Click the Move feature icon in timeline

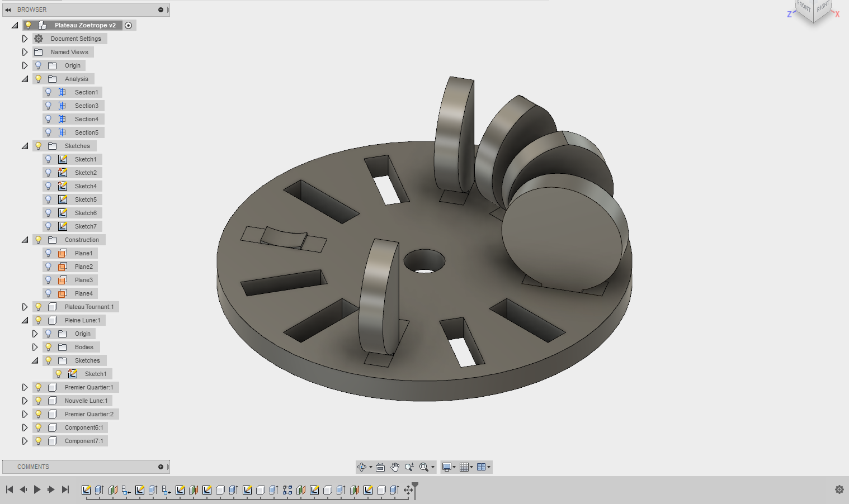[408, 490]
